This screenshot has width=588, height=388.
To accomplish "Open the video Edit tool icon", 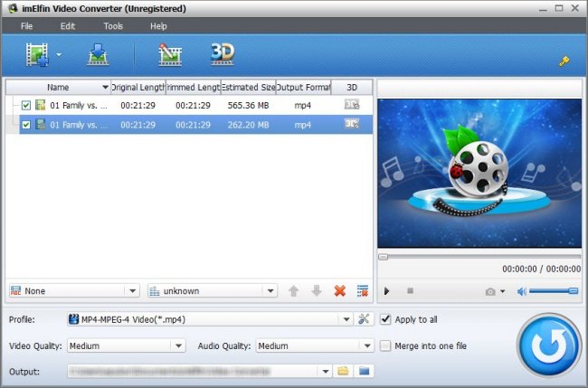I will point(170,55).
